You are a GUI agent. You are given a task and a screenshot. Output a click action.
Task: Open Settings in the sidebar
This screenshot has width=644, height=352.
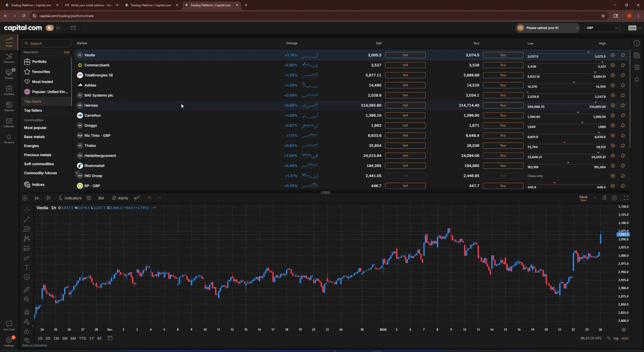[x=9, y=341]
